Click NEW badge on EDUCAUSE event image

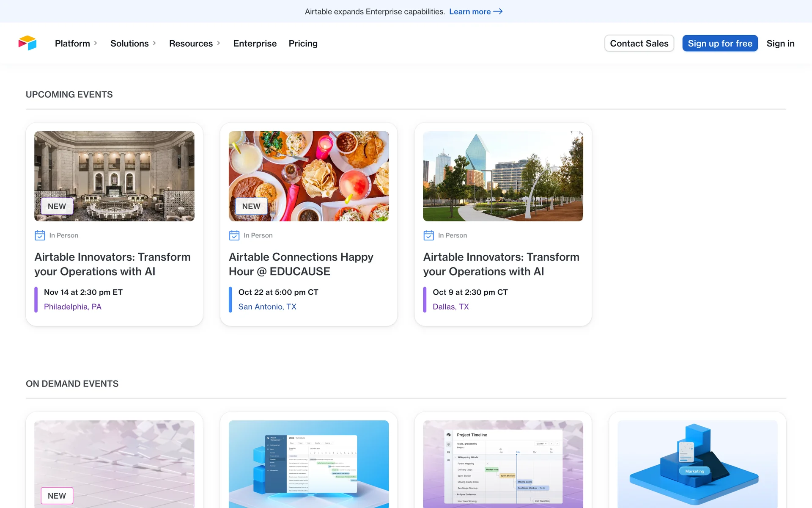(251, 206)
